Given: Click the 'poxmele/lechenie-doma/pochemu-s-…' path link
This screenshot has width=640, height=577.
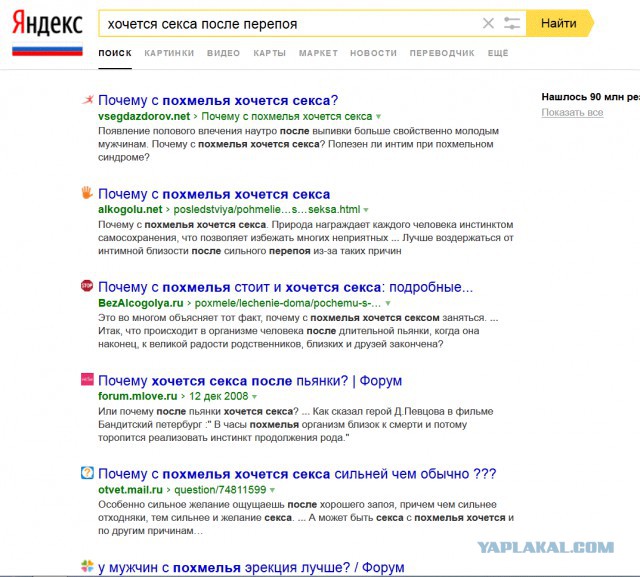Looking at the screenshot, I should coord(287,303).
